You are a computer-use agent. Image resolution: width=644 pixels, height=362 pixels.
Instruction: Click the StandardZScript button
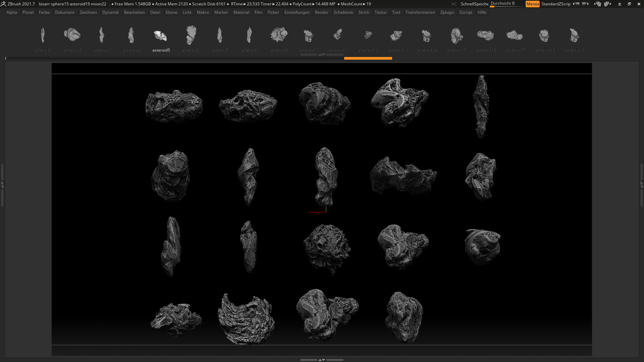tap(556, 4)
